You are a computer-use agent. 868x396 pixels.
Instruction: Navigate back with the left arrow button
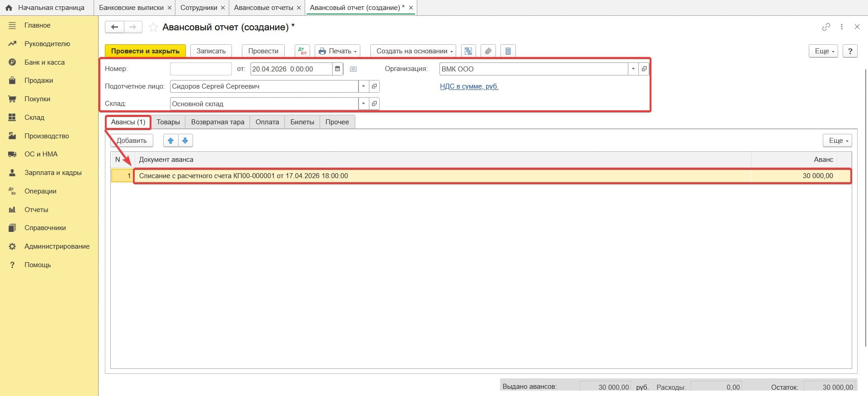coord(114,27)
